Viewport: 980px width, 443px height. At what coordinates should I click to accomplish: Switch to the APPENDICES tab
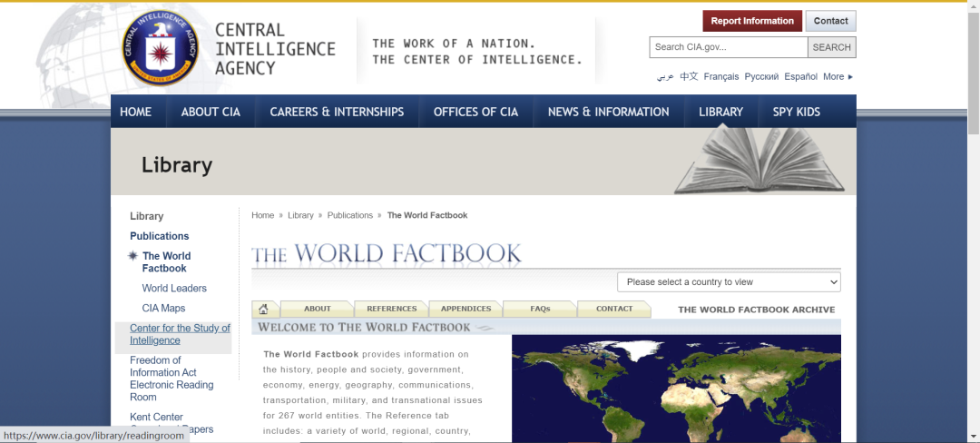[465, 309]
